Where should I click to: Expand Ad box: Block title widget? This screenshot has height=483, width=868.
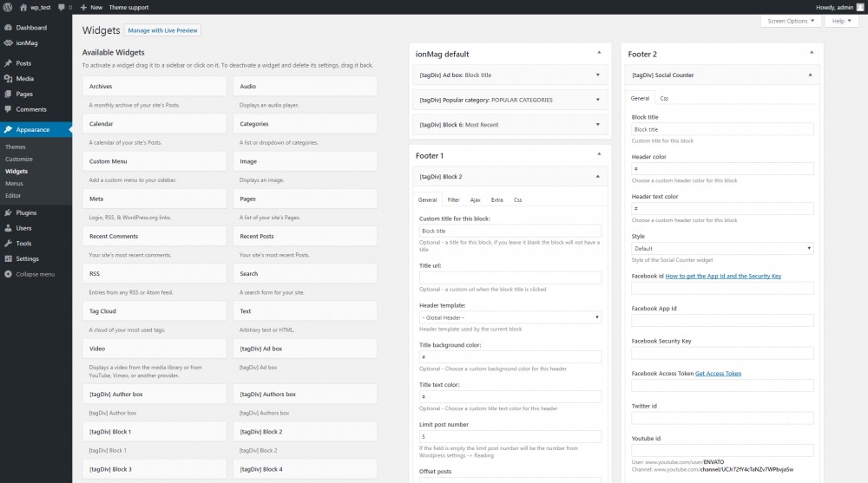(598, 75)
